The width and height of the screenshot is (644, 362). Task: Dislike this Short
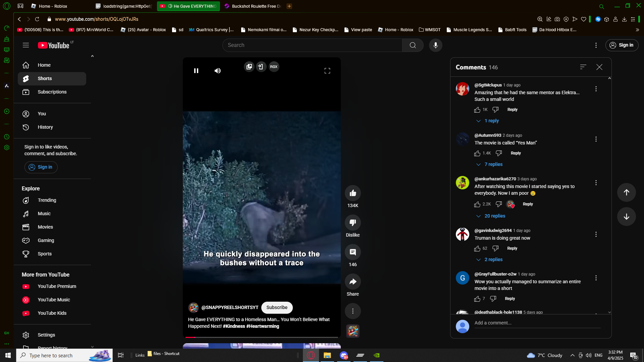point(353,223)
